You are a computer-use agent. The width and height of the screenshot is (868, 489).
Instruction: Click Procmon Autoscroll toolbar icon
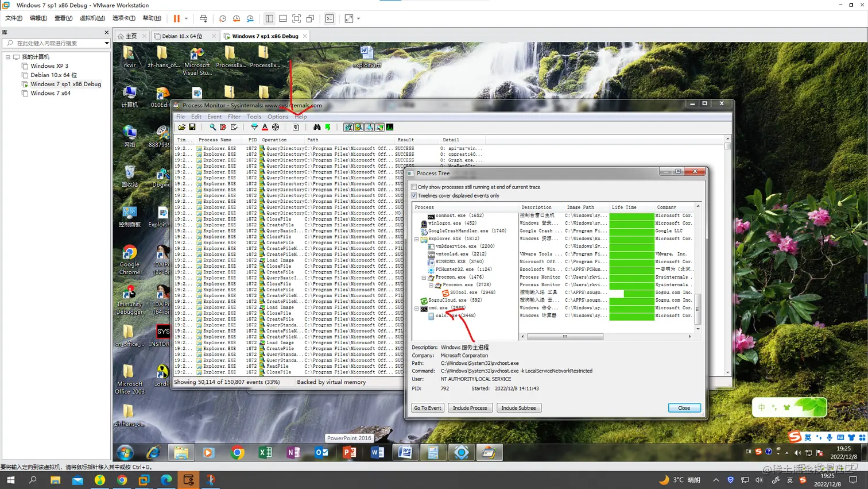pyautogui.click(x=223, y=127)
